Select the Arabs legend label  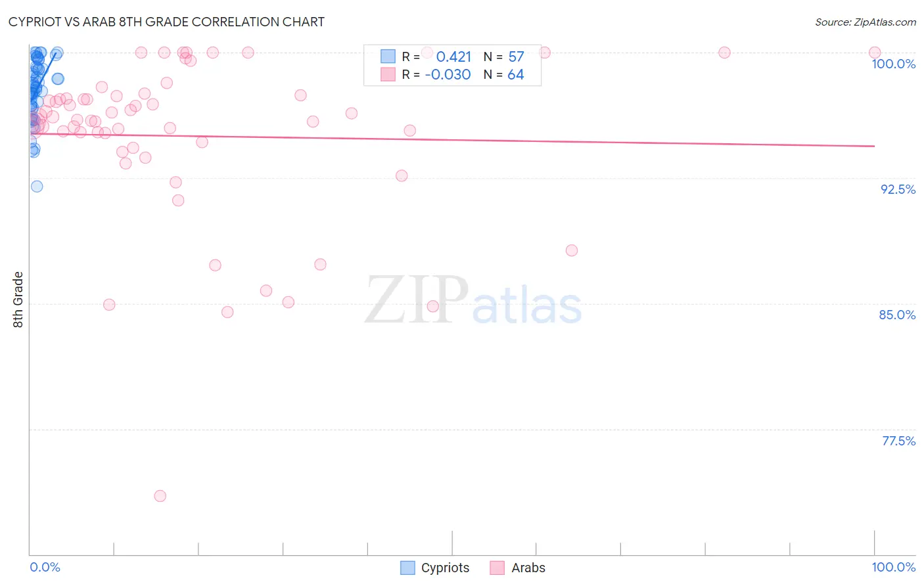pos(528,568)
